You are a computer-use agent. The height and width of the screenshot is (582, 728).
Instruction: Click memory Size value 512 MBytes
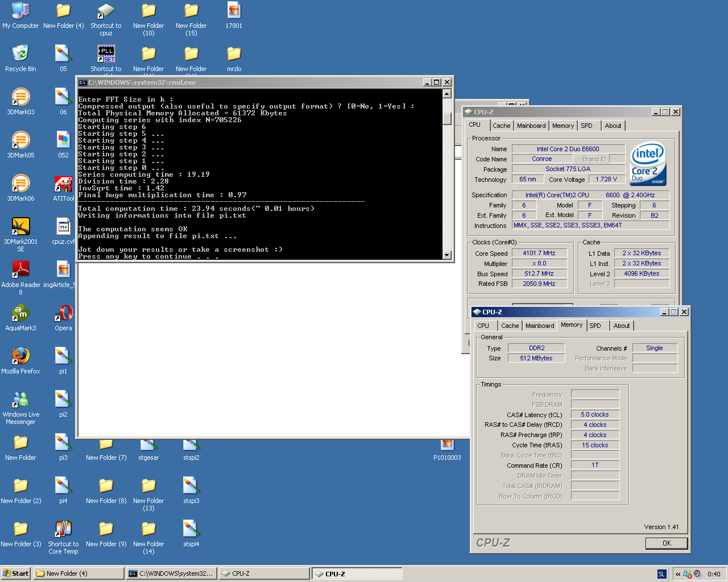536,358
